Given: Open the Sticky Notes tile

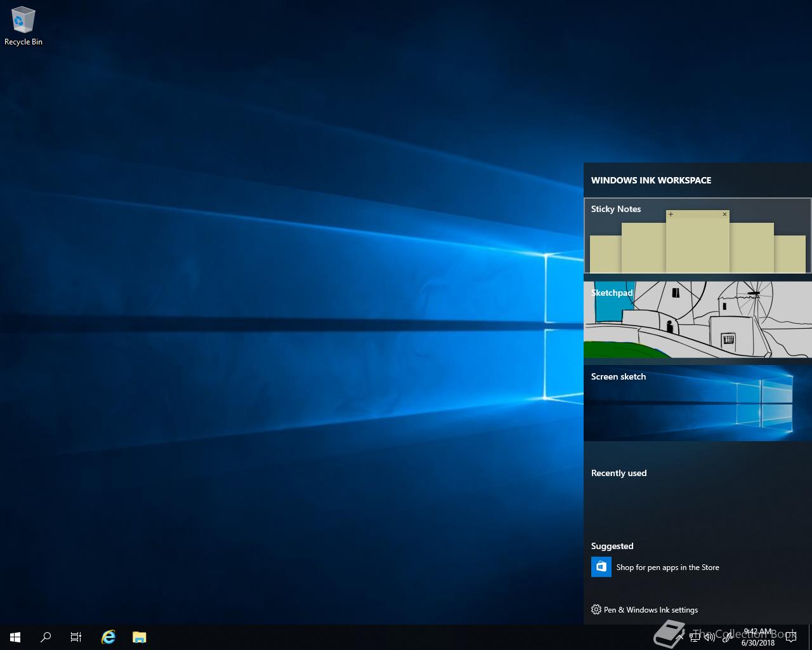Looking at the screenshot, I should click(x=697, y=235).
